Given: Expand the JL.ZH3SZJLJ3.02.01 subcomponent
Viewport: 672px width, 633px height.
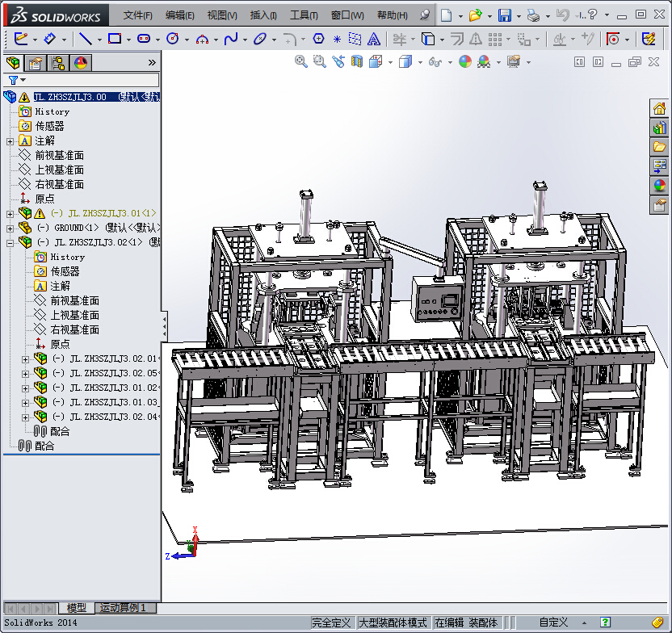Looking at the screenshot, I should [x=25, y=359].
